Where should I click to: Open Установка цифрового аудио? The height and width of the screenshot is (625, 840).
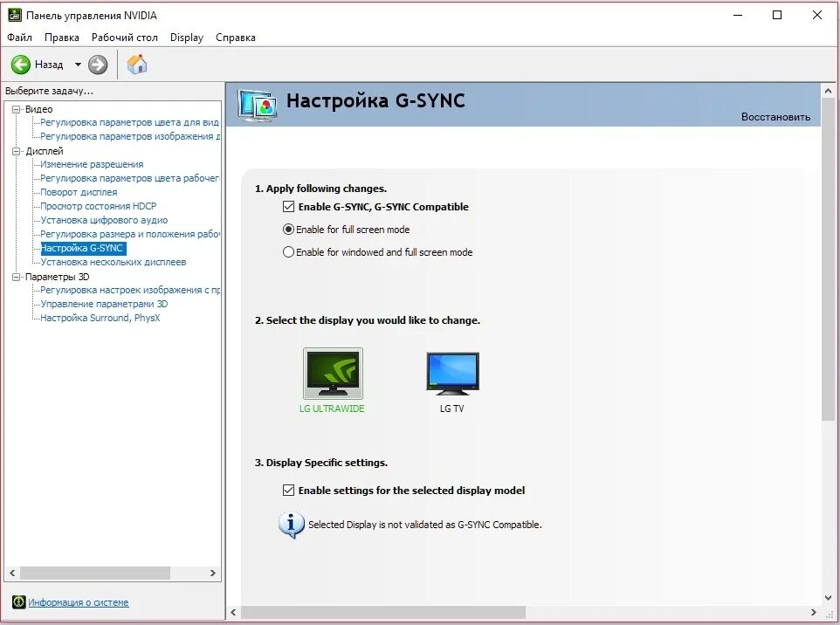[104, 220]
